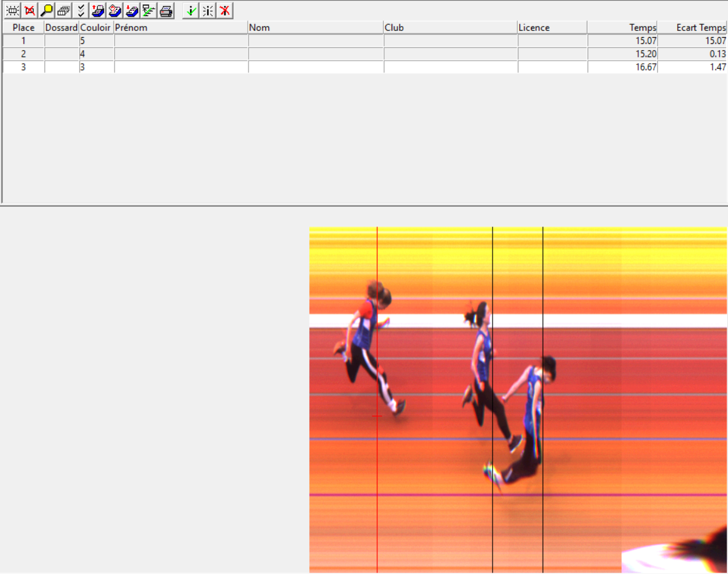Click the figure with red cross icon
This screenshot has height=574, width=728.
[x=225, y=10]
